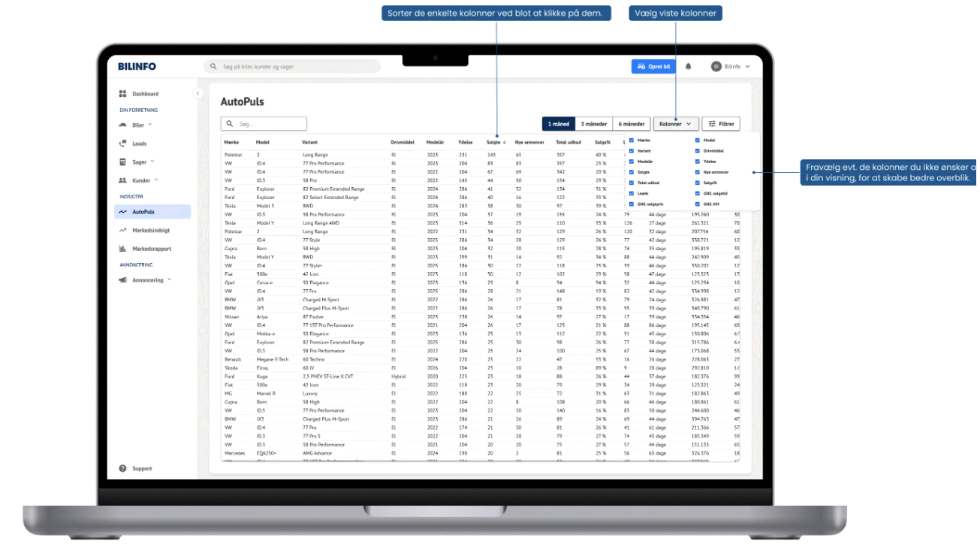980x547 pixels.
Task: Uncheck the Mærke column checkbox
Action: 632,141
